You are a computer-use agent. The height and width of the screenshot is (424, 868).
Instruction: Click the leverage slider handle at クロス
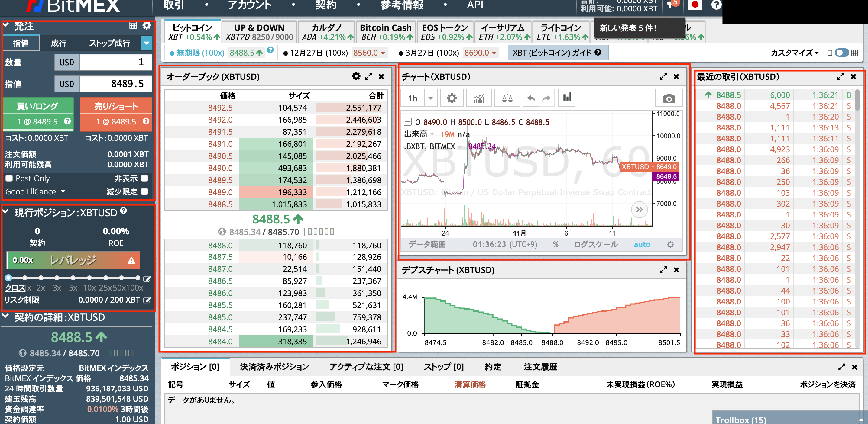(x=9, y=278)
